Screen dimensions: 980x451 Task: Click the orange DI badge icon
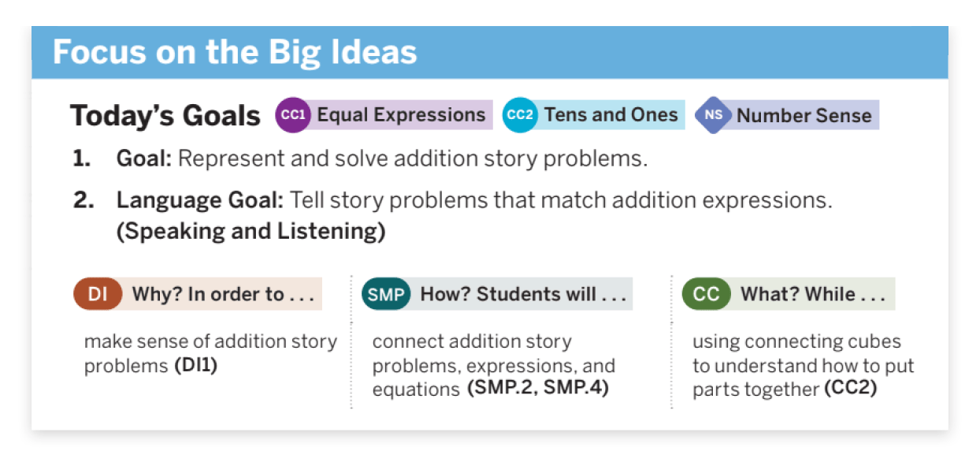point(98,294)
